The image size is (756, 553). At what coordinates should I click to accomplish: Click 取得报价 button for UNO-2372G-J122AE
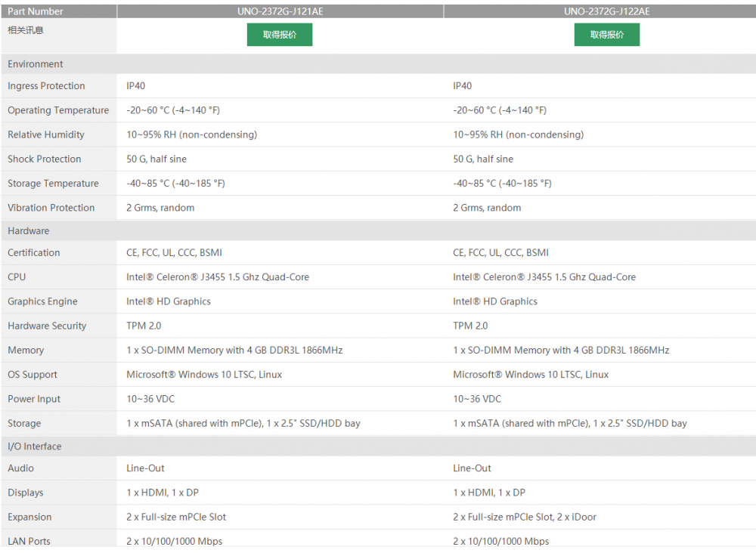606,35
